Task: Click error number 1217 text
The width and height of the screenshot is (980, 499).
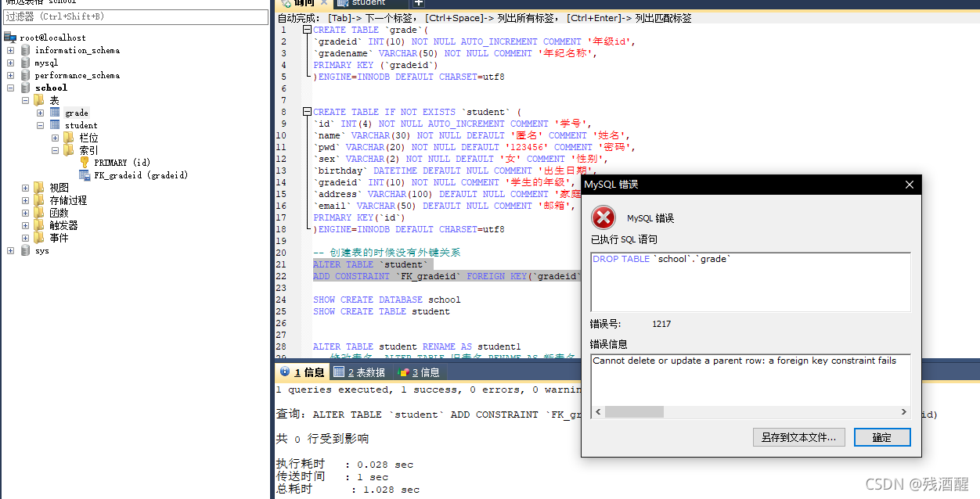Action: 661,324
